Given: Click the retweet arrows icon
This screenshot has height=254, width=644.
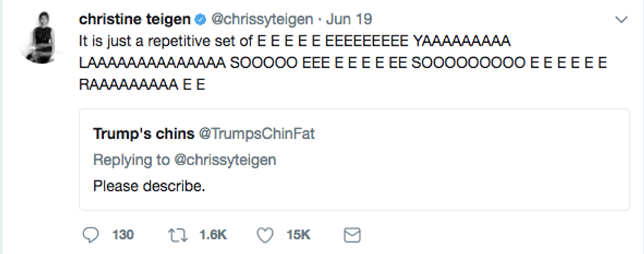Looking at the screenshot, I should click(178, 235).
